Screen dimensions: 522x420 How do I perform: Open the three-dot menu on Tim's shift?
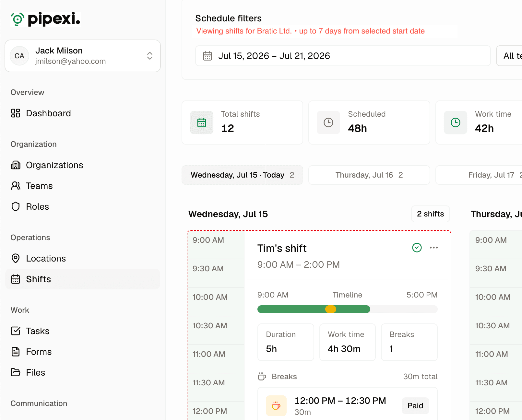[434, 248]
